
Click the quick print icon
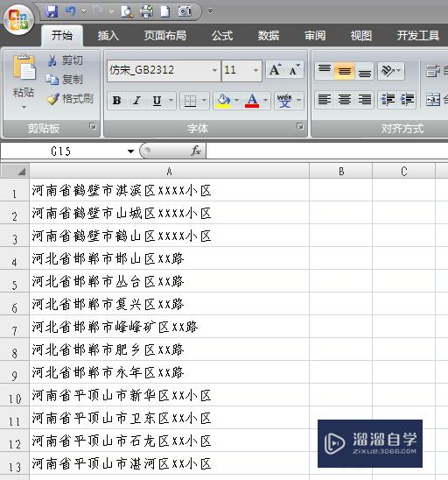[x=146, y=11]
